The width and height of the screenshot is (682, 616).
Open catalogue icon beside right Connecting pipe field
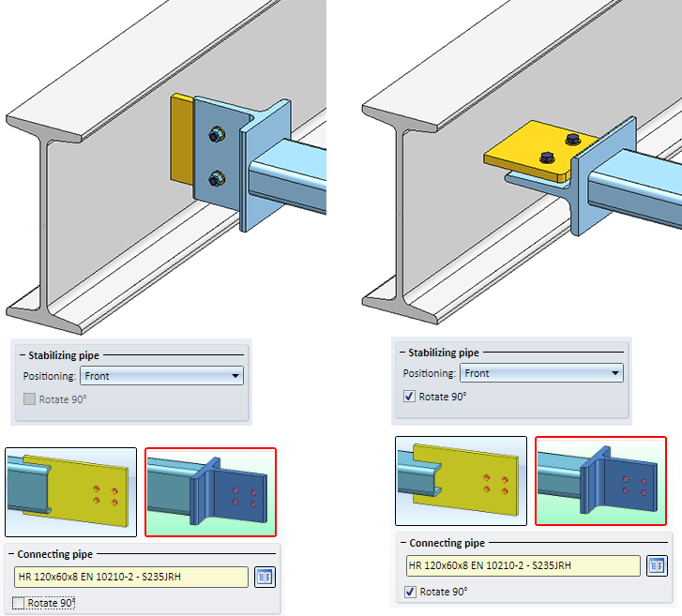tap(657, 565)
